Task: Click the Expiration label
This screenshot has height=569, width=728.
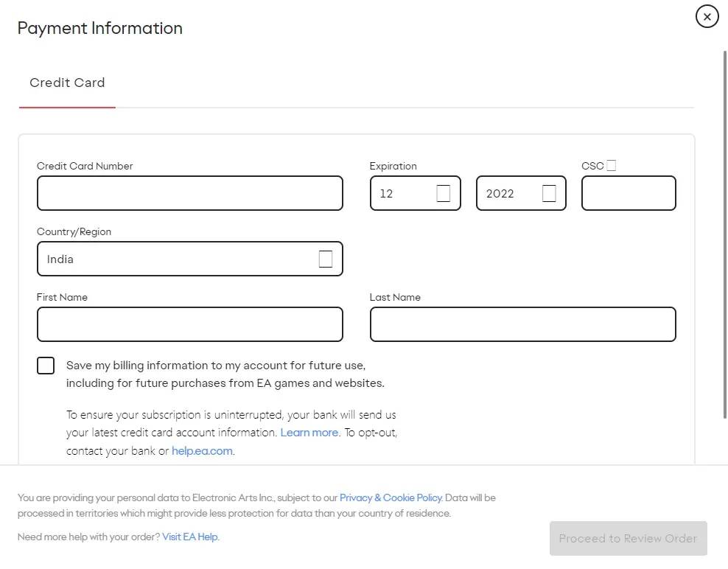Action: click(x=393, y=167)
